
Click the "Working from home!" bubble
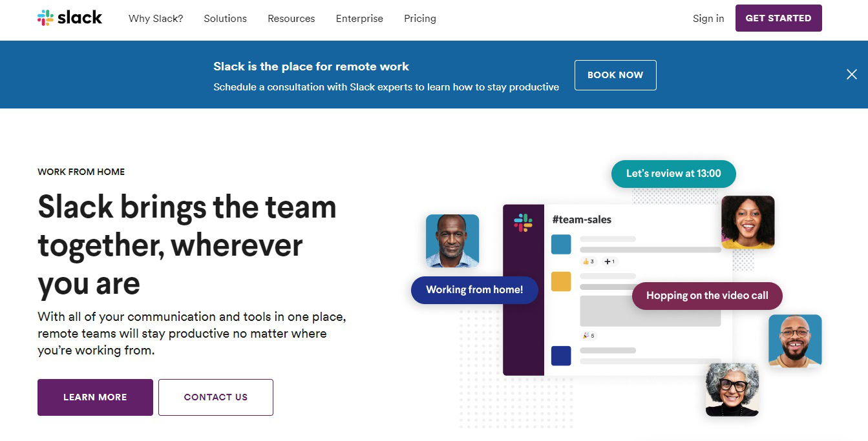point(474,290)
